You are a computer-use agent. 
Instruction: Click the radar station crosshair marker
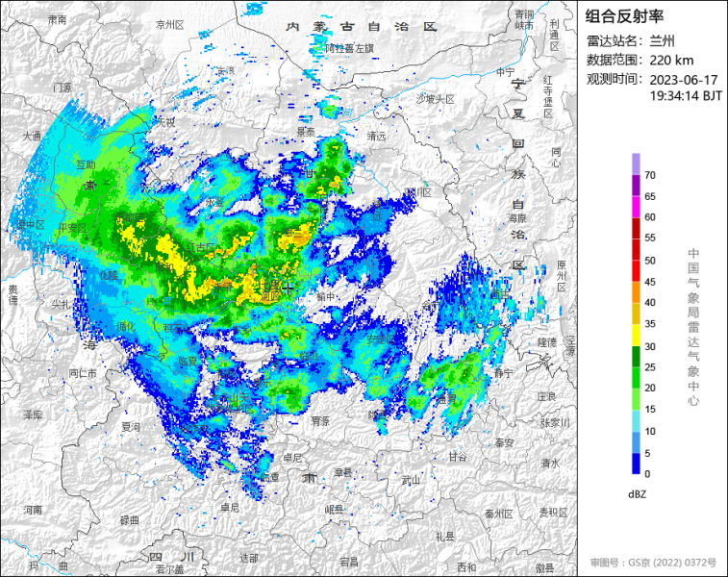click(287, 287)
